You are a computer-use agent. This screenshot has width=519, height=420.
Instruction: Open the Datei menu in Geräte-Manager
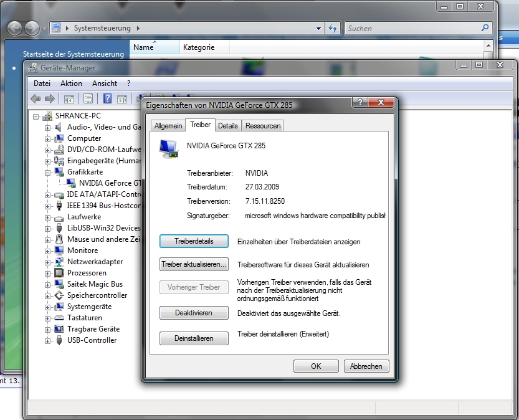[x=42, y=84]
